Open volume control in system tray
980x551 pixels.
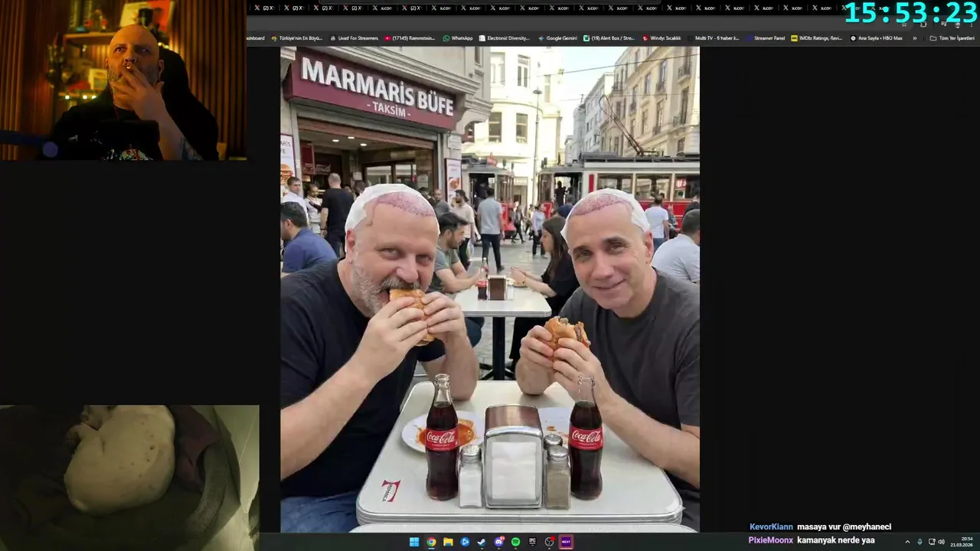point(941,542)
